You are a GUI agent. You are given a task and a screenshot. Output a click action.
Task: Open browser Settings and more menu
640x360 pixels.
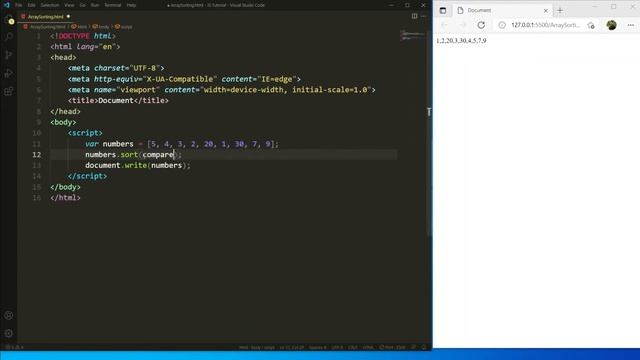631,25
